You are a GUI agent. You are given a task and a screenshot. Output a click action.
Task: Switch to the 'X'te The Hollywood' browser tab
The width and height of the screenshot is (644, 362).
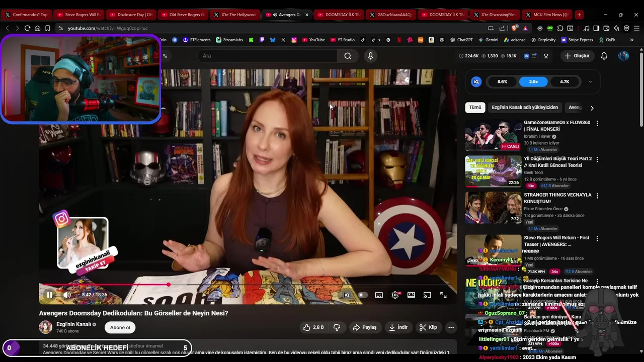pos(235,15)
